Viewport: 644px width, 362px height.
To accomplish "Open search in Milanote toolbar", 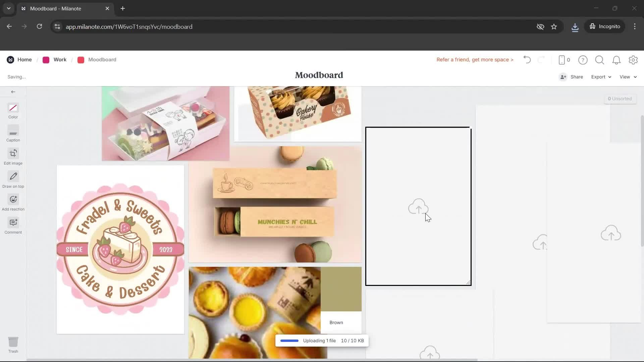I will [599, 60].
